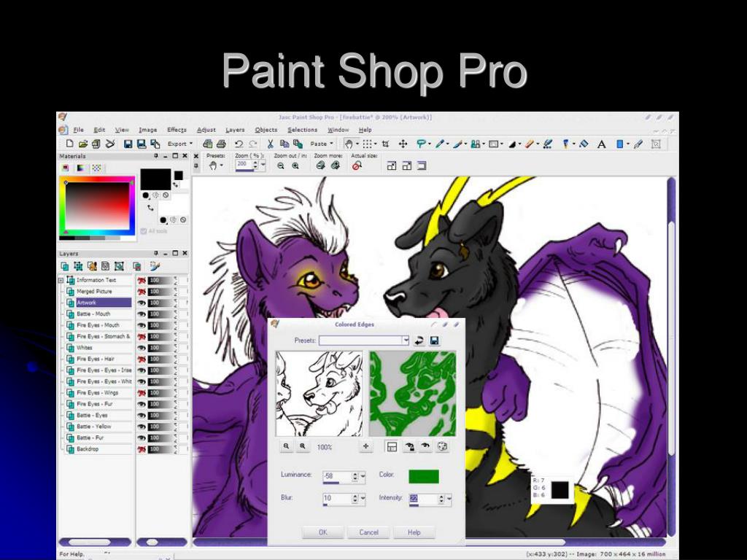Hide the Battie - Fur layer
Screen dimensions: 747x560
click(142, 437)
